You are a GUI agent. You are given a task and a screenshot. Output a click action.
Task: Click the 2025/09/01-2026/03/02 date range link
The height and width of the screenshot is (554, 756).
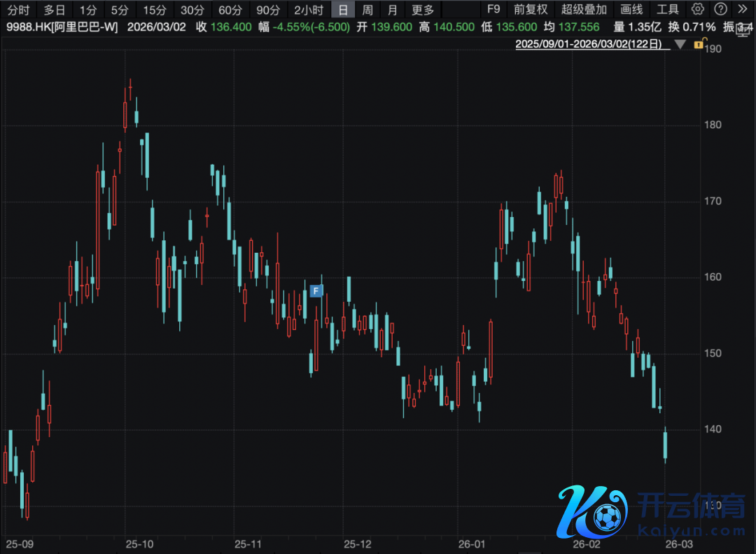pos(589,44)
